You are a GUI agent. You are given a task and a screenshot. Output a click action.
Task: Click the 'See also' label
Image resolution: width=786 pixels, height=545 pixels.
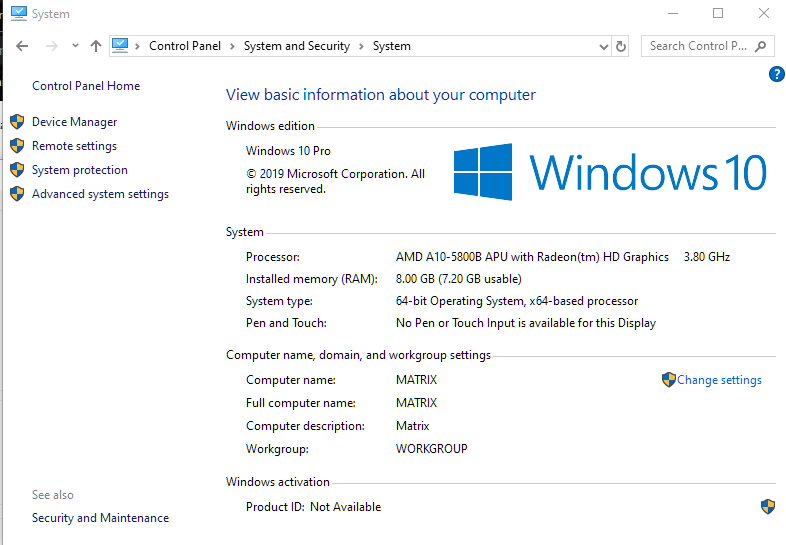tap(53, 495)
